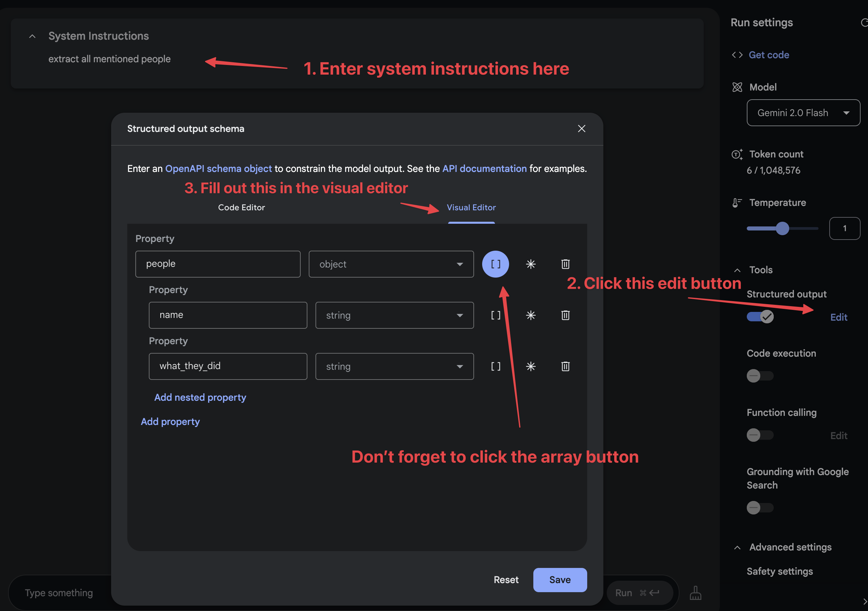
Task: Open Safety settings
Action: [x=779, y=571]
